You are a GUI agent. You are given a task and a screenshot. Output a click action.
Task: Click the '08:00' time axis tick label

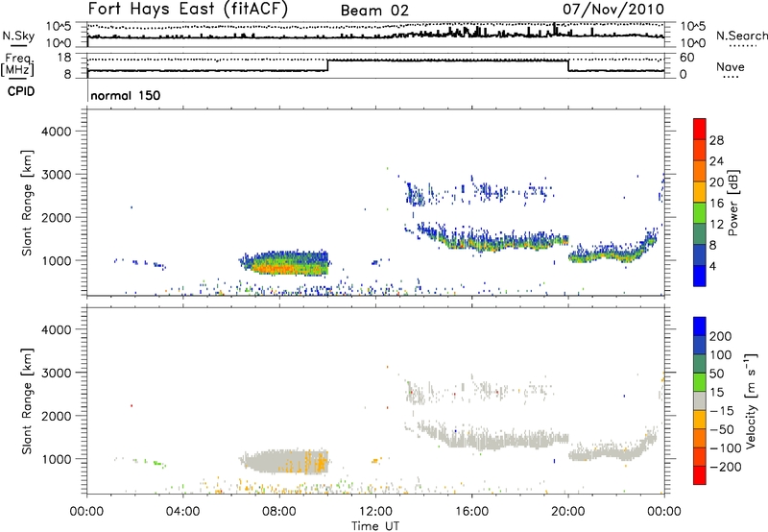coord(279,512)
